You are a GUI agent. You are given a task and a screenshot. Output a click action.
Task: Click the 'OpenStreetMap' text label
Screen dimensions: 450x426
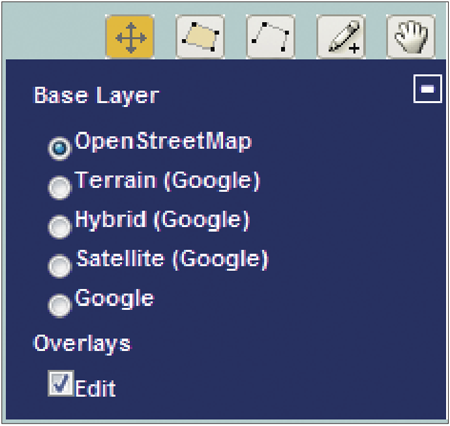[x=163, y=142]
